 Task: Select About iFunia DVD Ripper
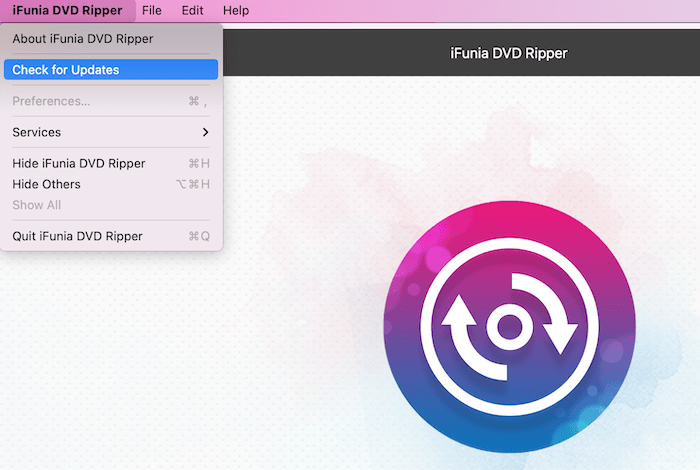click(x=82, y=39)
